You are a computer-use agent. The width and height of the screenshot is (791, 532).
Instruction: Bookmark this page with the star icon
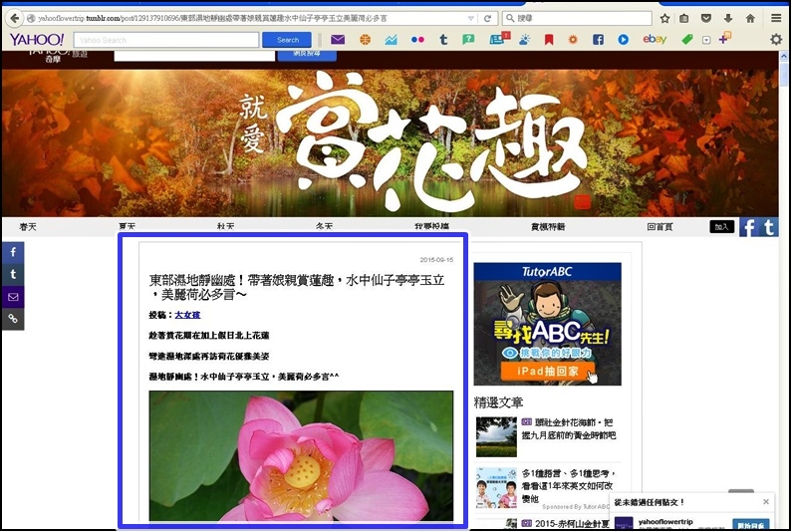point(664,18)
